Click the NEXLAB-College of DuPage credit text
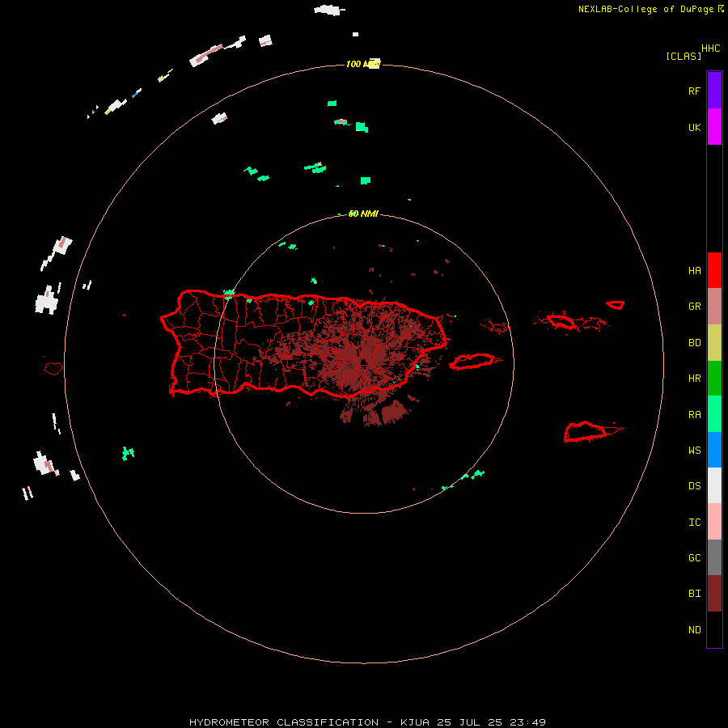 click(x=645, y=9)
